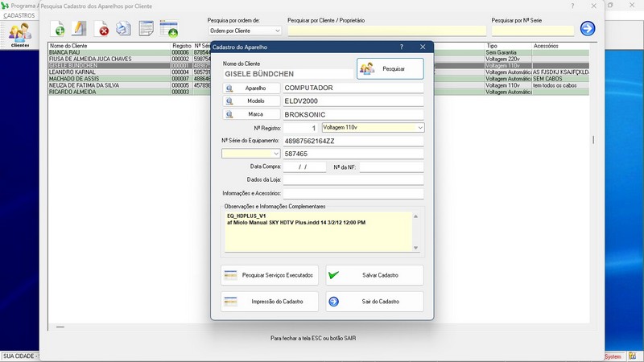
Task: Open the empty yellow dropdown beside 587465
Action: 250,154
